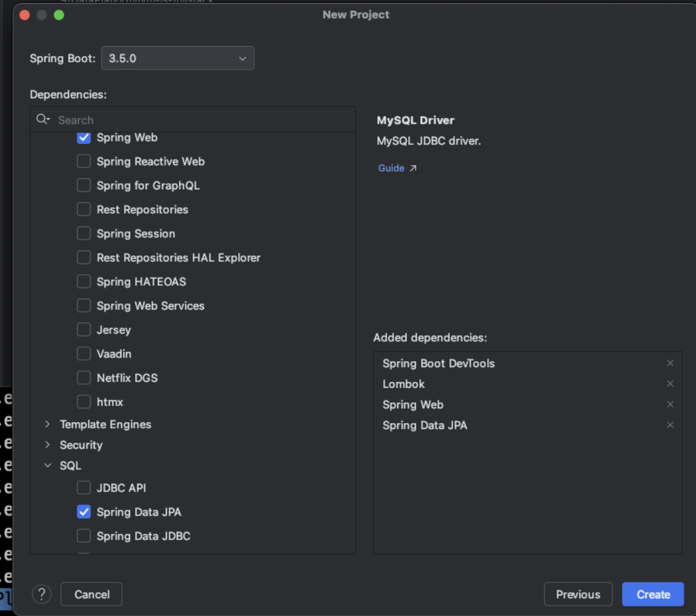Check Spring for GraphQL dependency
The width and height of the screenshot is (696, 616).
[x=84, y=185]
